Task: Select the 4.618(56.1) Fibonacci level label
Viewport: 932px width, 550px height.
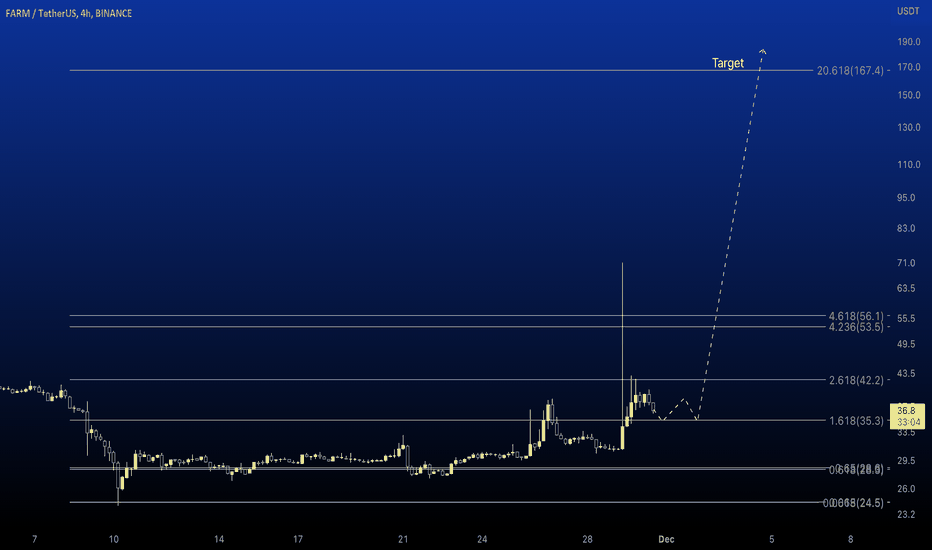Action: tap(856, 316)
